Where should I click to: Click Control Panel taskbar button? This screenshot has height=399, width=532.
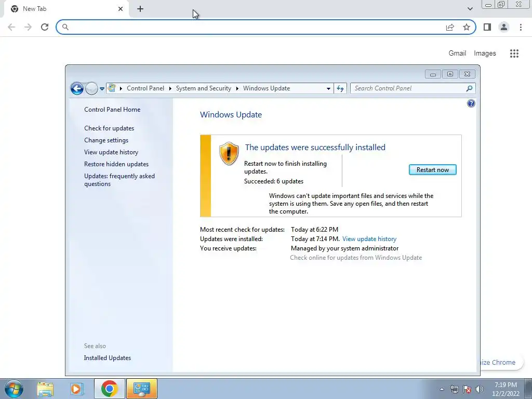point(141,389)
